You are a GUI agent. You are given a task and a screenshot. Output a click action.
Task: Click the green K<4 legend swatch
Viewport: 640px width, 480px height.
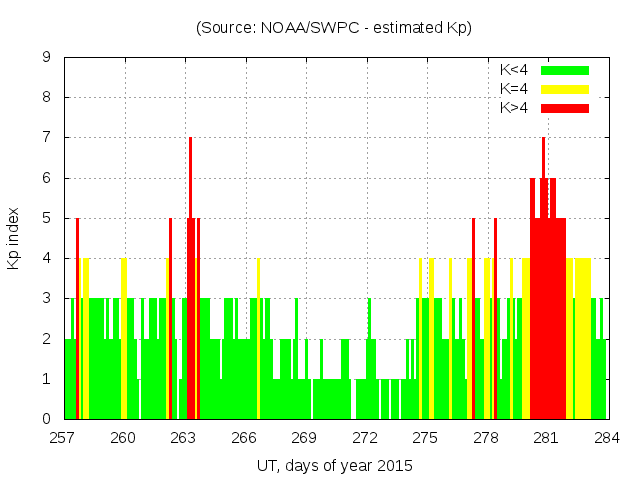pos(565,70)
